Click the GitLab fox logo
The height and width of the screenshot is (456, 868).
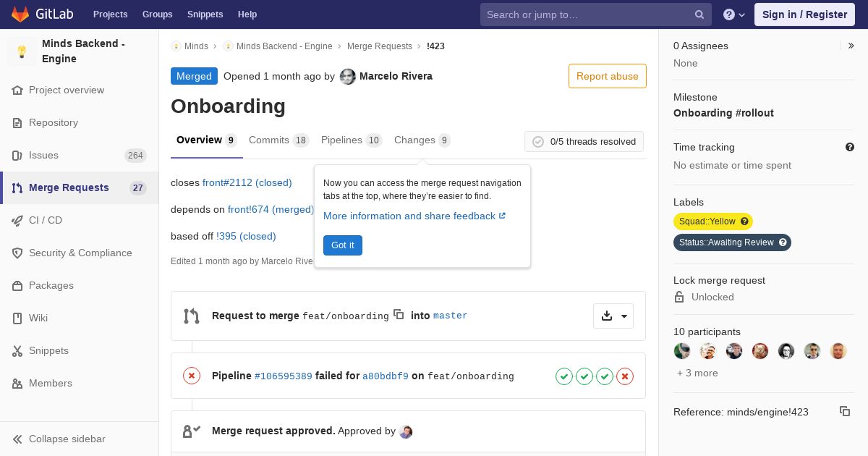(x=20, y=14)
